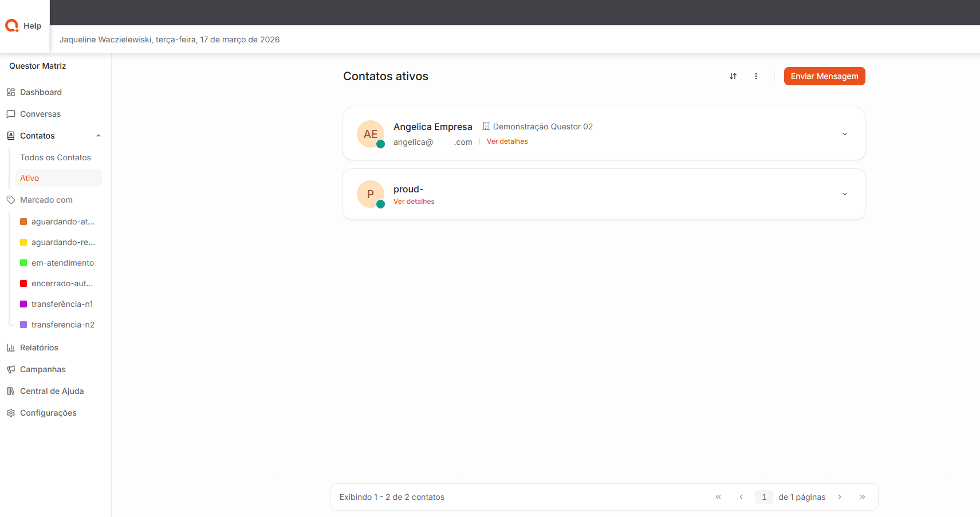Expand the proud- contact card chevron
The width and height of the screenshot is (980, 517).
tap(844, 194)
